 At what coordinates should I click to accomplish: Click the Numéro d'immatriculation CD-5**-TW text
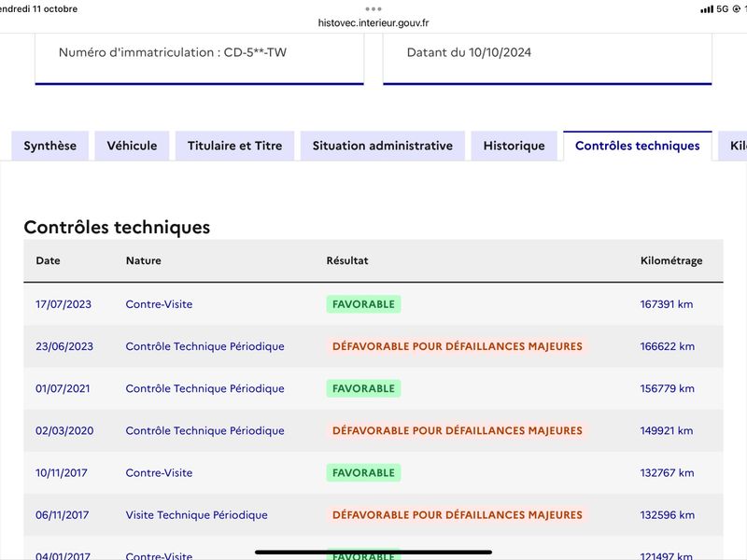[173, 52]
